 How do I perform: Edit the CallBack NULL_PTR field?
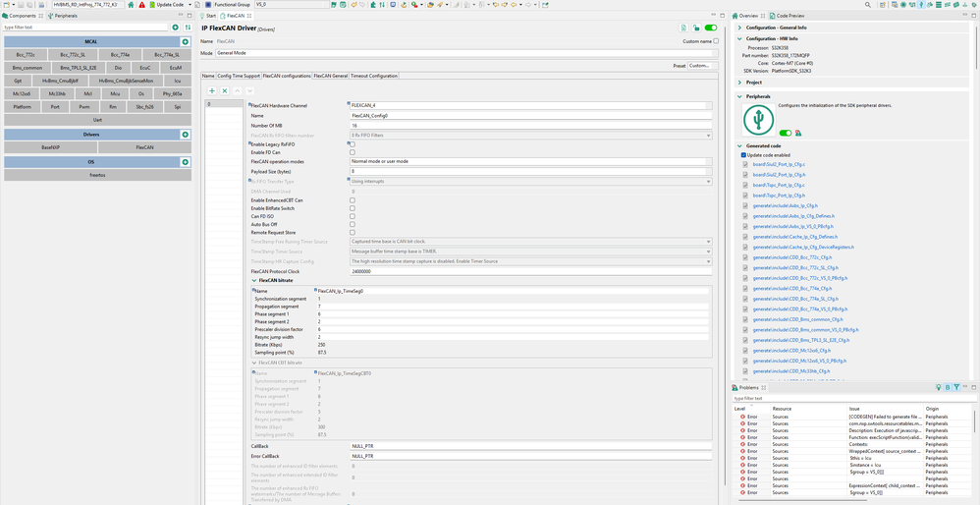coord(531,446)
